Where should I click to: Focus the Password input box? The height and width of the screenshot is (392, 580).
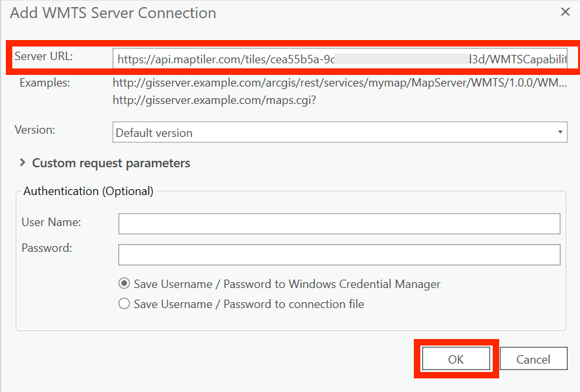[x=339, y=254]
